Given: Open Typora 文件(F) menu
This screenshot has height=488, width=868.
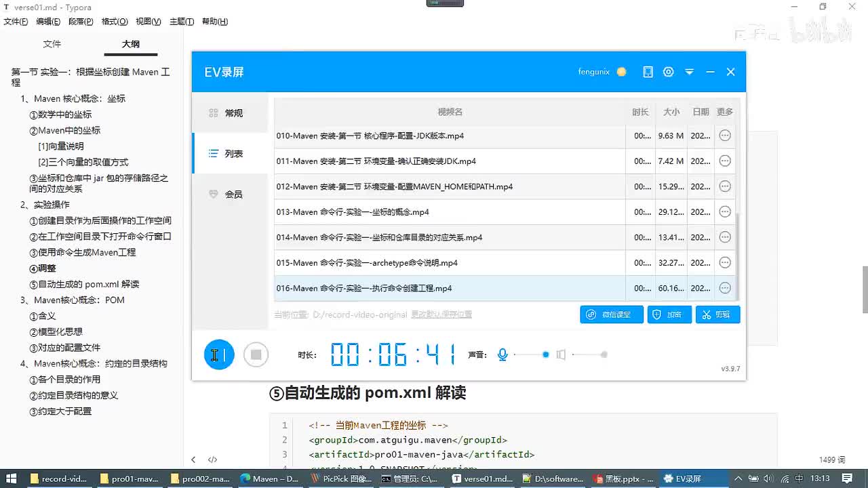Looking at the screenshot, I should [x=16, y=22].
